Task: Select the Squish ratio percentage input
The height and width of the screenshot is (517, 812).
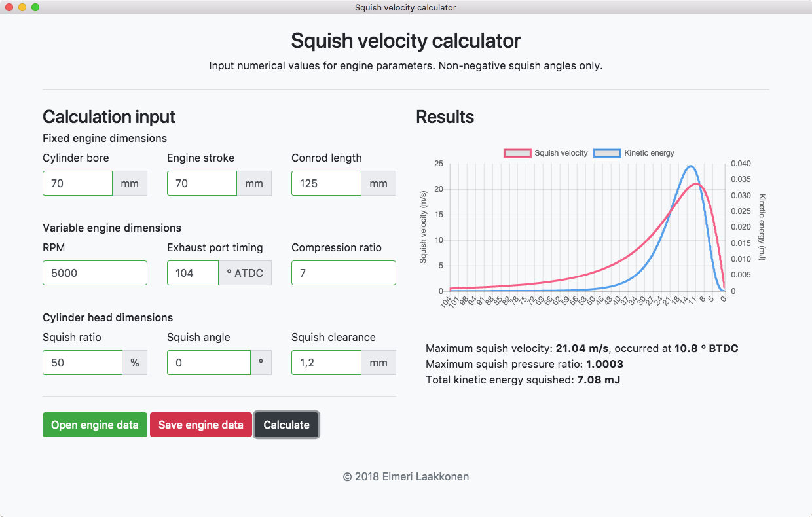Action: tap(82, 363)
